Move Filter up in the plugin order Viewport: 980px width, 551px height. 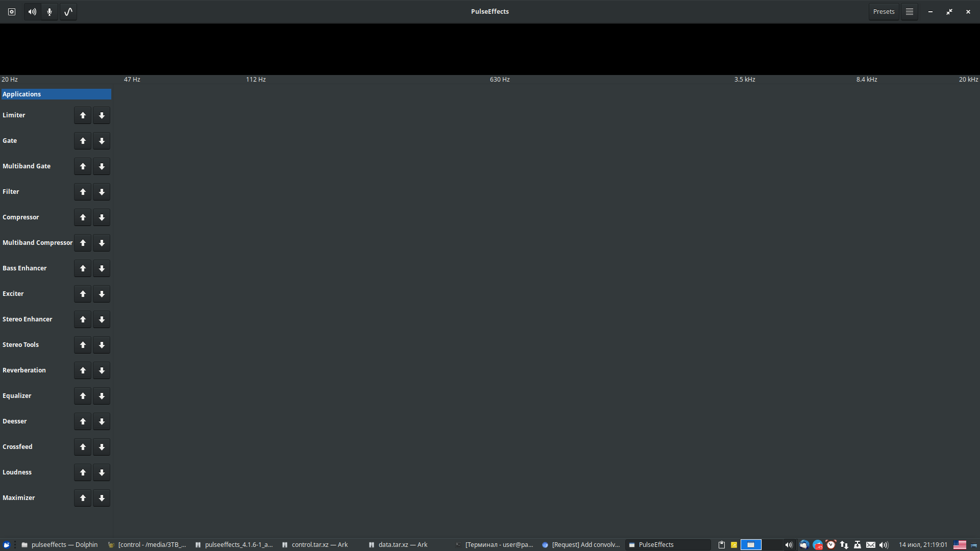click(83, 192)
